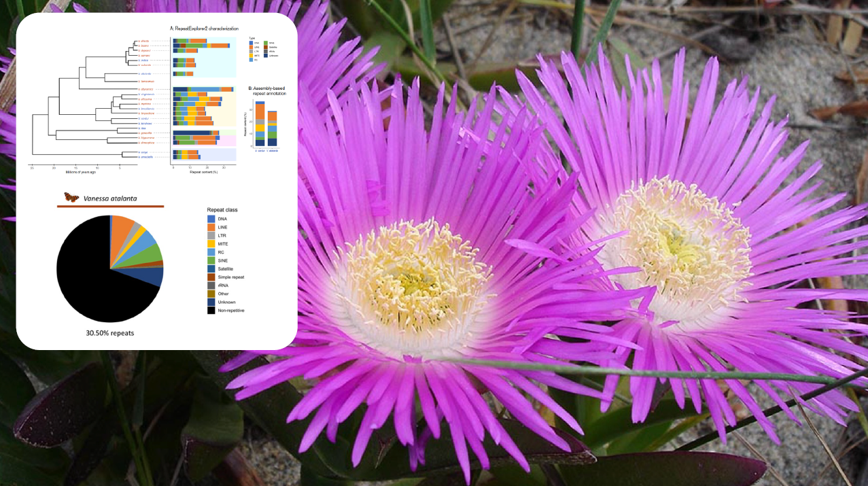Select the LINE swatch in Repeat class legend

pos(211,228)
